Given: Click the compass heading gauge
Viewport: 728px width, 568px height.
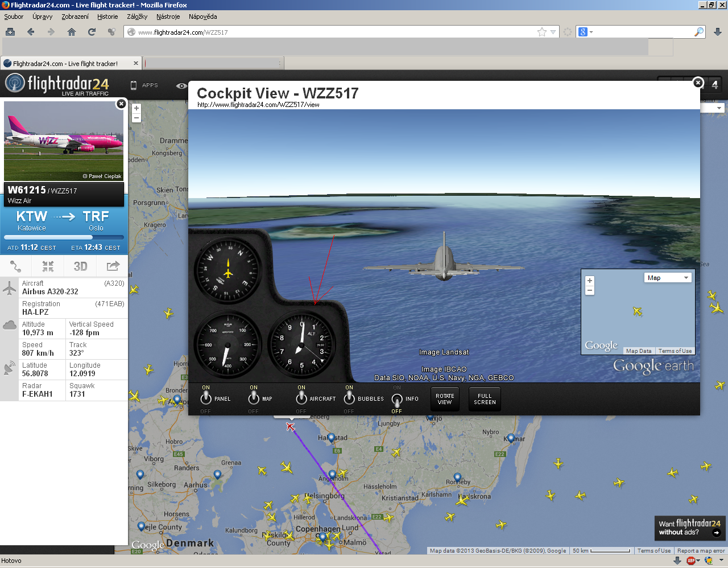Looking at the screenshot, I should tap(228, 270).
